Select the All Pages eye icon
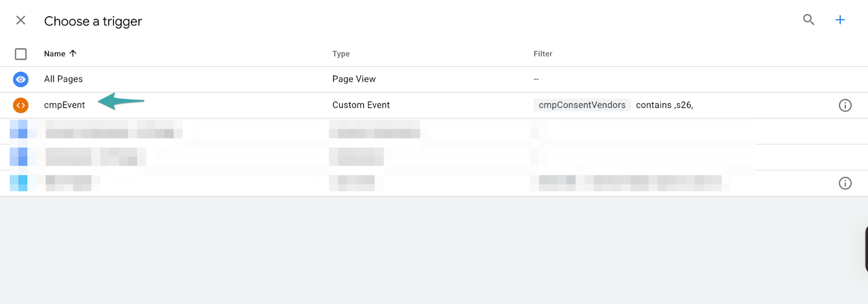This screenshot has height=304, width=868. pyautogui.click(x=21, y=79)
